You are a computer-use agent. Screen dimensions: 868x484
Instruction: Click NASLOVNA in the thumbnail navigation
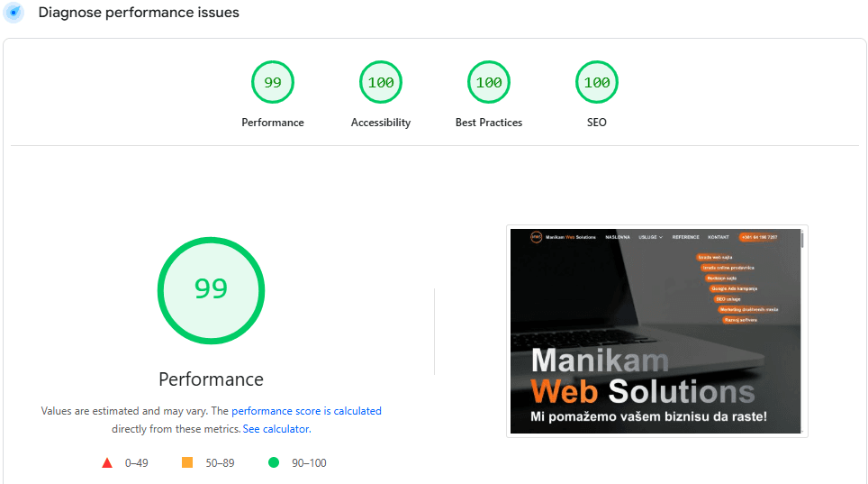[x=617, y=237]
